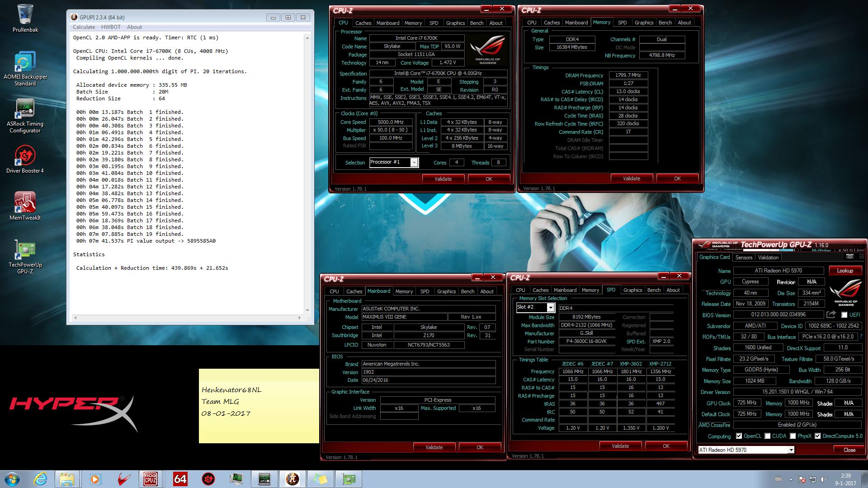Click the Show desktop strip on taskbar
The width and height of the screenshot is (868, 488).
tap(865, 479)
